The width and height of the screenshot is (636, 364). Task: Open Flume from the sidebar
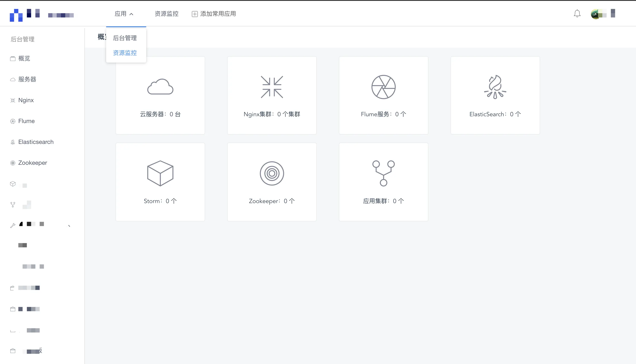[26, 121]
